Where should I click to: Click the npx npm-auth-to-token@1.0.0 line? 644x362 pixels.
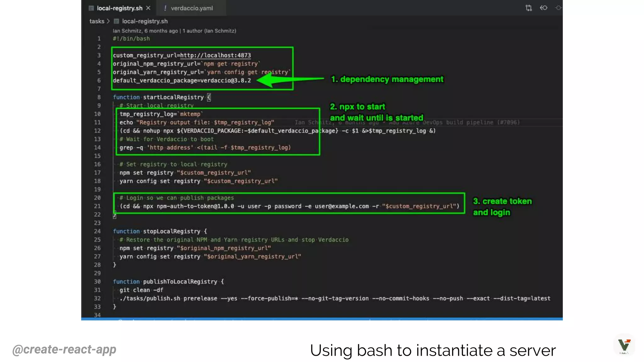pyautogui.click(x=290, y=206)
